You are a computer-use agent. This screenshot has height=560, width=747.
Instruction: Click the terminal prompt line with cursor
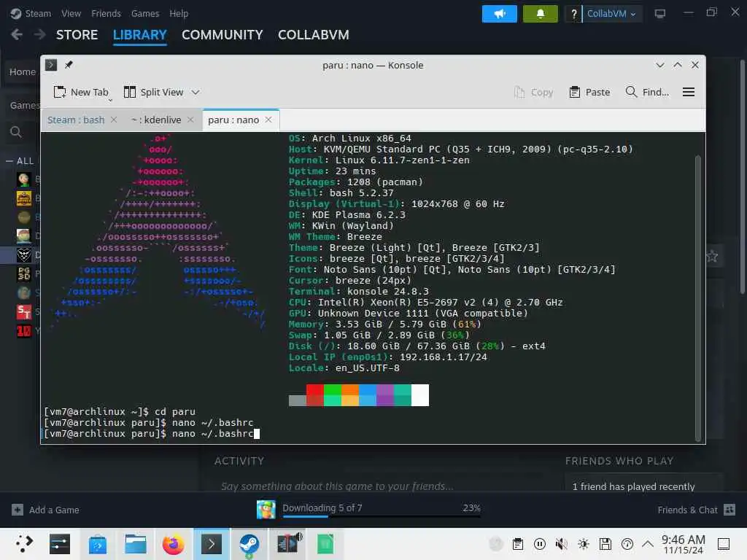pos(152,434)
